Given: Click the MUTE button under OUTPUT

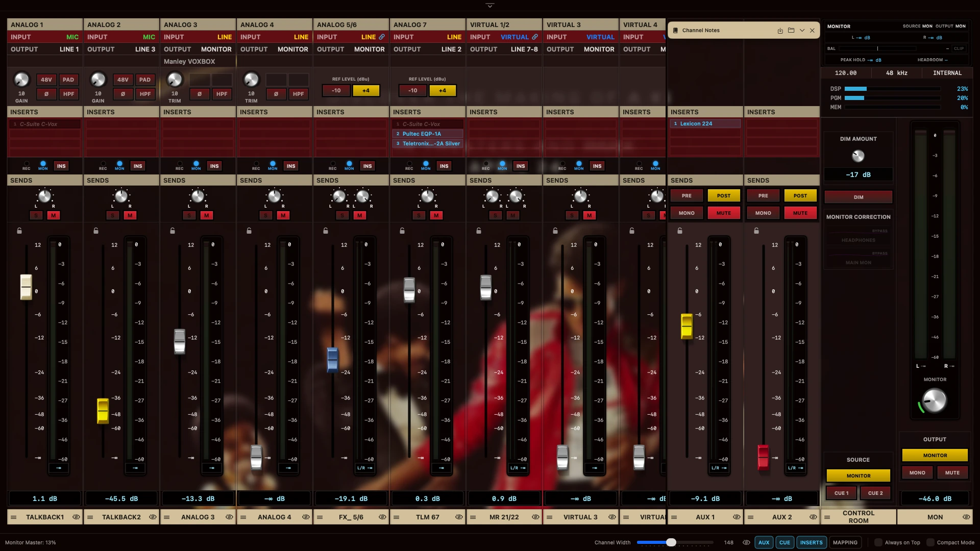Looking at the screenshot, I should coord(952,472).
